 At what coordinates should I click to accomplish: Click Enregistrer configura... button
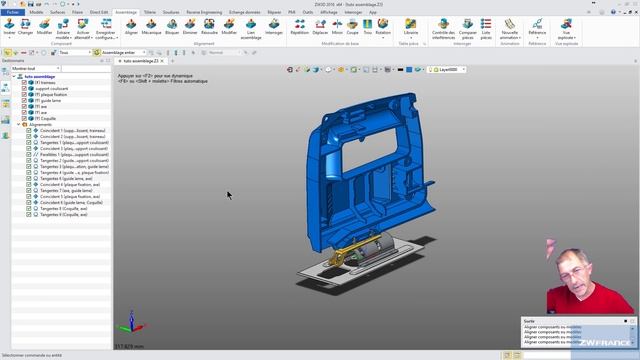coord(106,29)
